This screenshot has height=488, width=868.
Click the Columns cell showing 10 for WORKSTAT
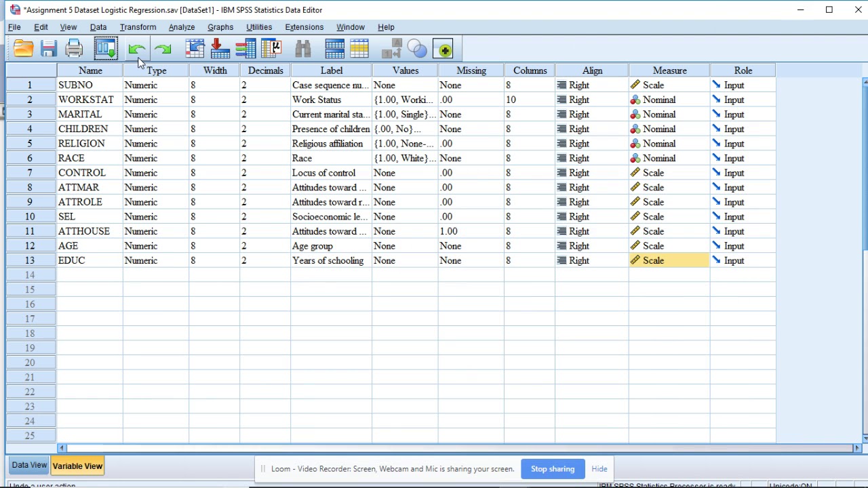(x=530, y=100)
